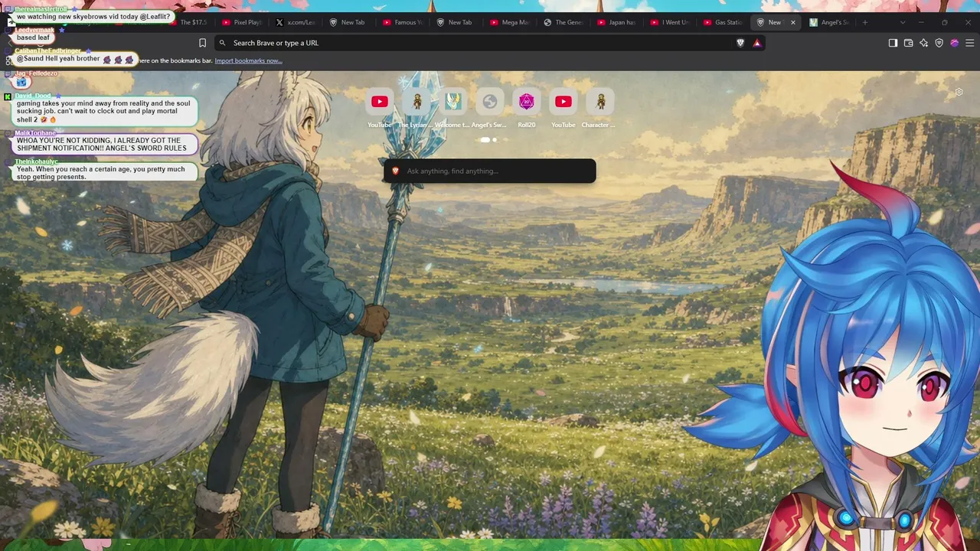Select the first shortcuts page indicator

coord(485,140)
